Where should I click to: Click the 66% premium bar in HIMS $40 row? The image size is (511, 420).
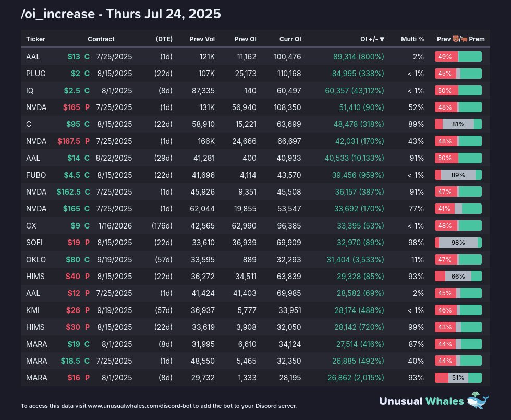click(458, 277)
